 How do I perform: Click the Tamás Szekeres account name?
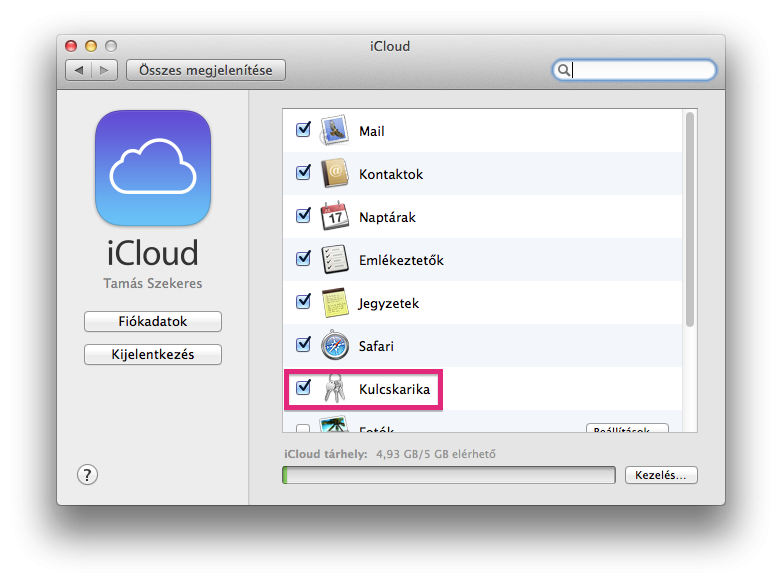[x=153, y=283]
